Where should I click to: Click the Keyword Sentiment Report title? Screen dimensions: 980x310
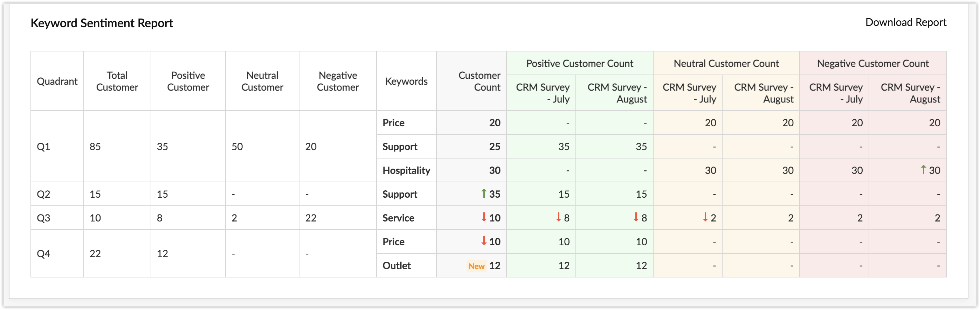[102, 23]
